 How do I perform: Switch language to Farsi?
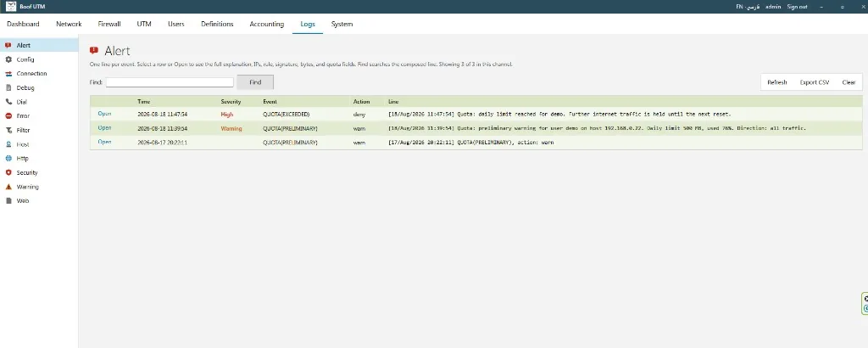click(x=753, y=7)
